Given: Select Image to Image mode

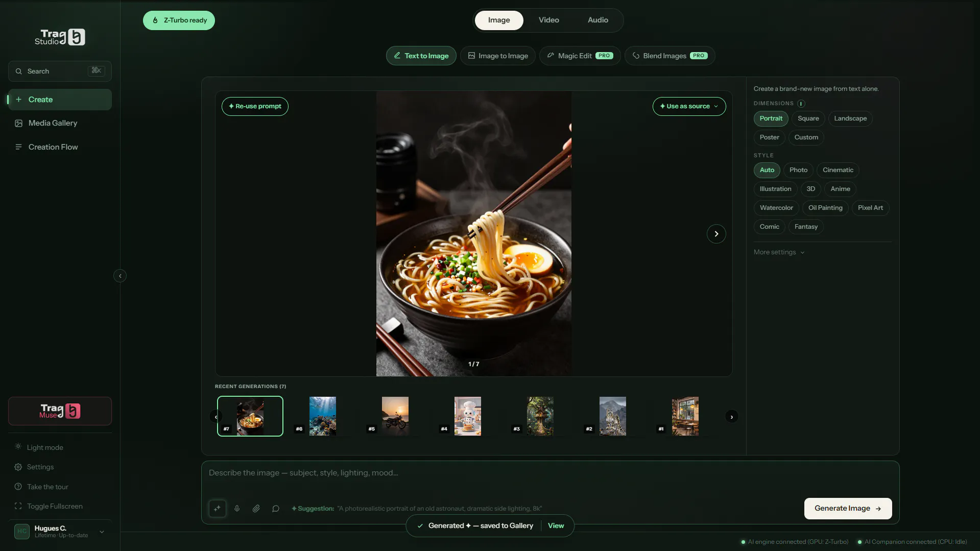Looking at the screenshot, I should click(x=498, y=56).
